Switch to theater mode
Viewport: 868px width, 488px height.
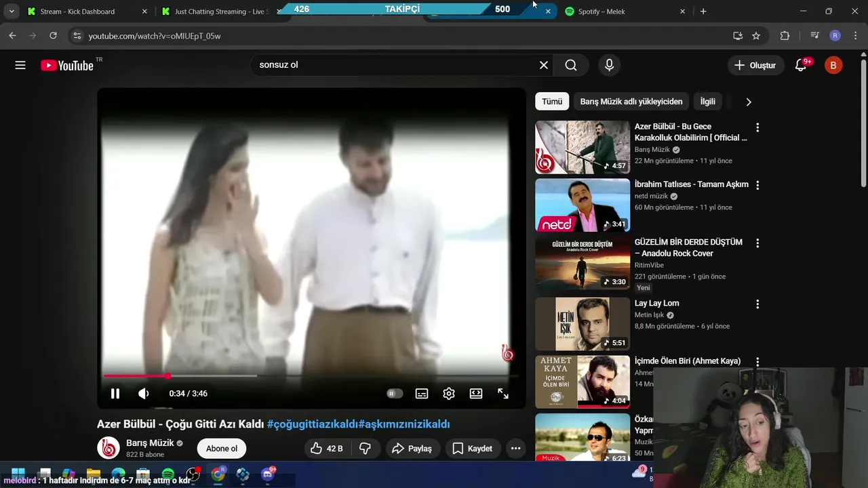tap(476, 393)
